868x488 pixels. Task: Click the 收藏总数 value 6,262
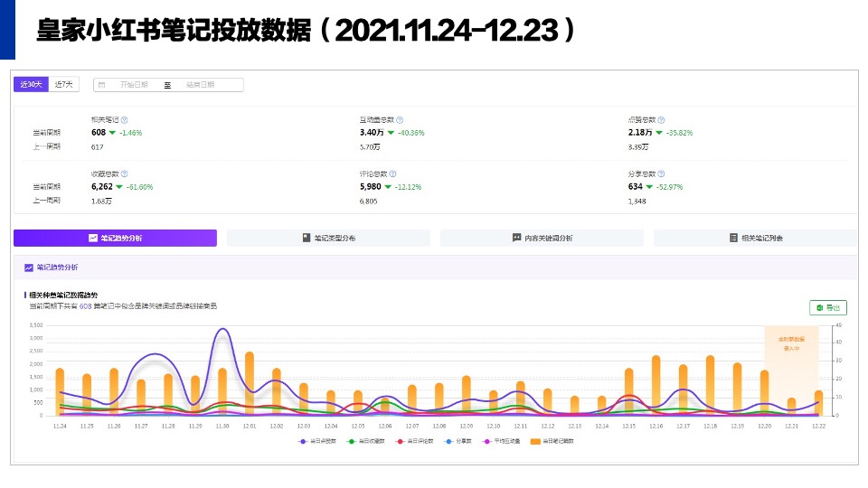tap(102, 187)
